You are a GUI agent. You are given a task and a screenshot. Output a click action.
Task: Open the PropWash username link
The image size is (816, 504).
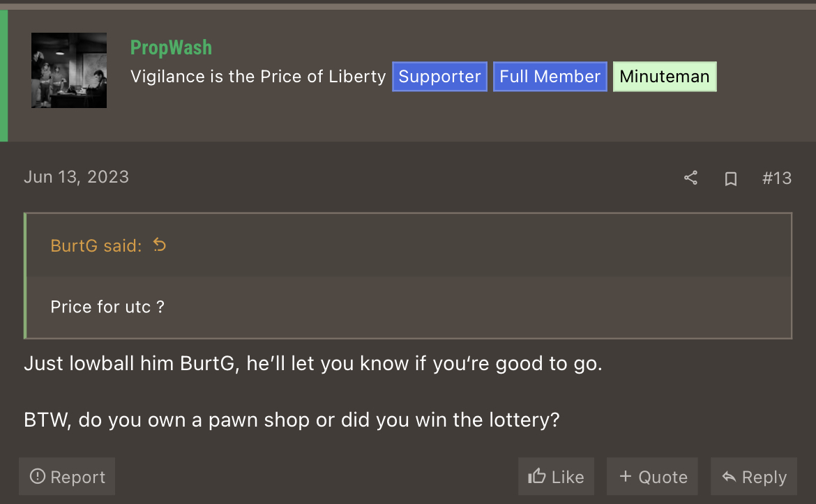tap(171, 47)
